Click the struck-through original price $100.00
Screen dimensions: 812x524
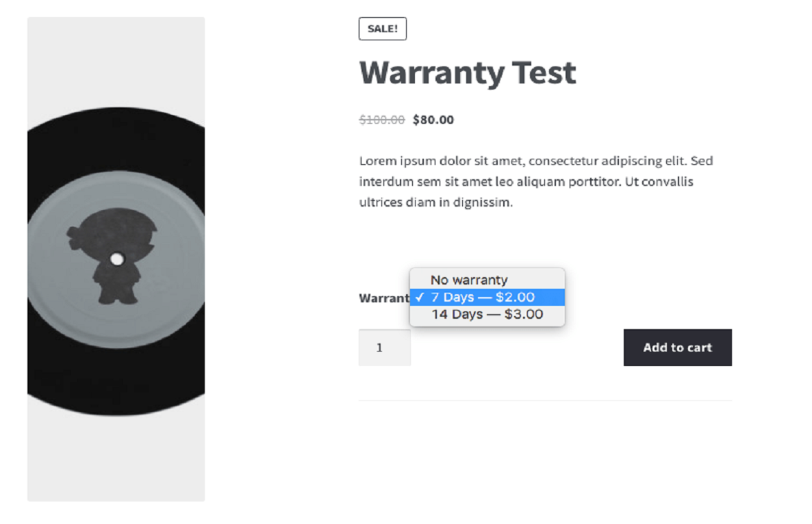pos(381,119)
